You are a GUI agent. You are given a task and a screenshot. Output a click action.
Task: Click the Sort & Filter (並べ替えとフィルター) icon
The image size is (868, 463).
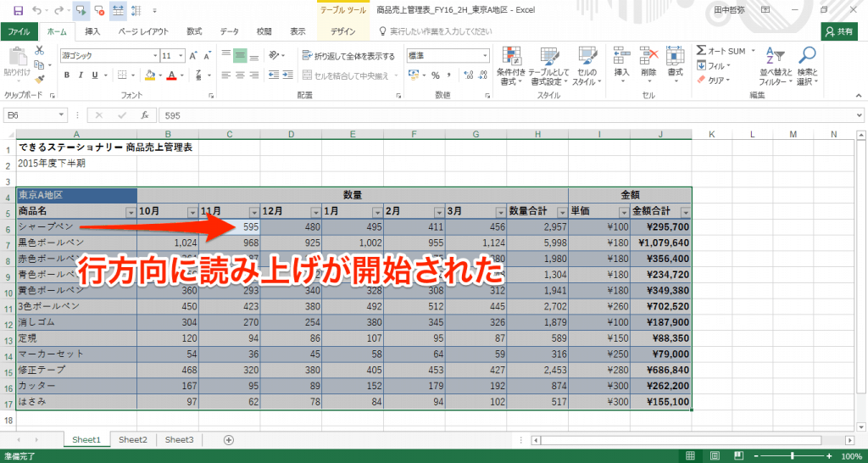click(774, 64)
